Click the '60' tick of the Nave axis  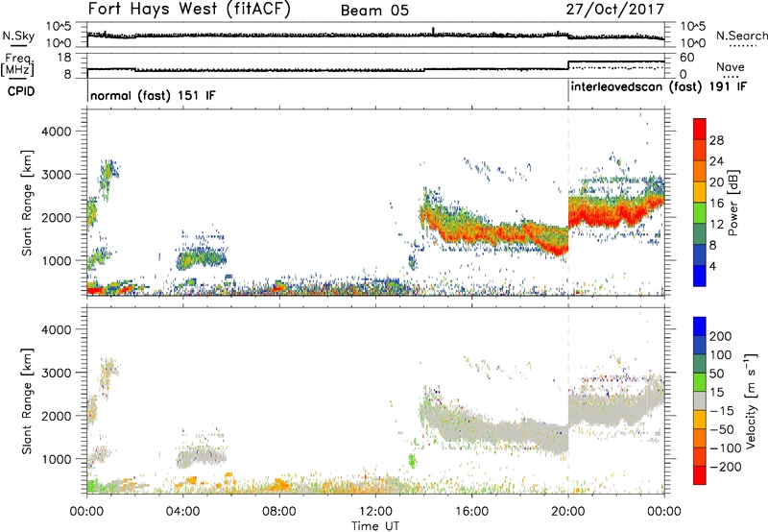687,58
